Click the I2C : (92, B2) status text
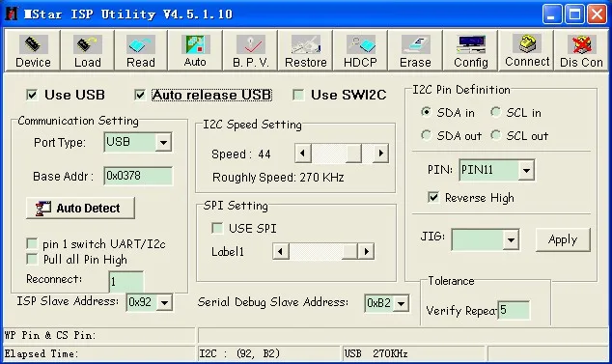Image resolution: width=612 pixels, height=364 pixels. (239, 353)
